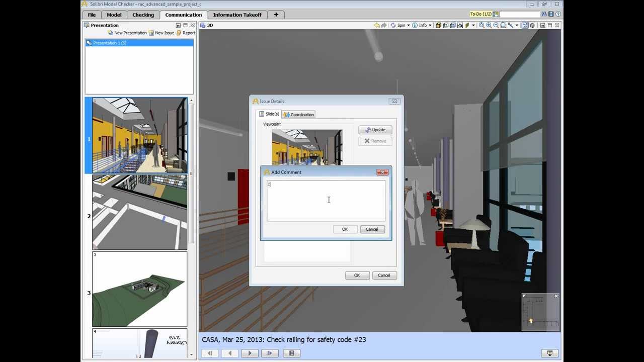Image resolution: width=644 pixels, height=362 pixels.
Task: Select the Spin navigation tool
Action: (x=397, y=25)
